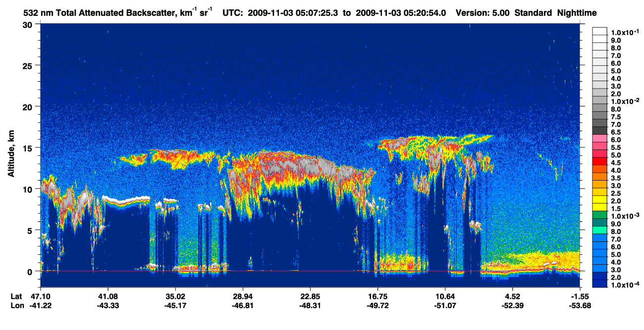Image resolution: width=644 pixels, height=330 pixels.
Task: Pick the pure red swatch labeled 4.5
Action: tap(600, 161)
